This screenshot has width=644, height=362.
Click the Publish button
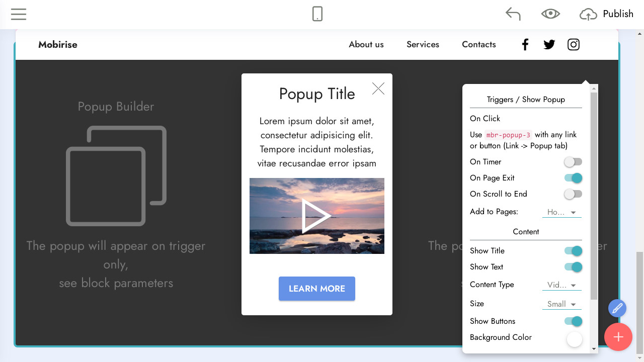(606, 14)
